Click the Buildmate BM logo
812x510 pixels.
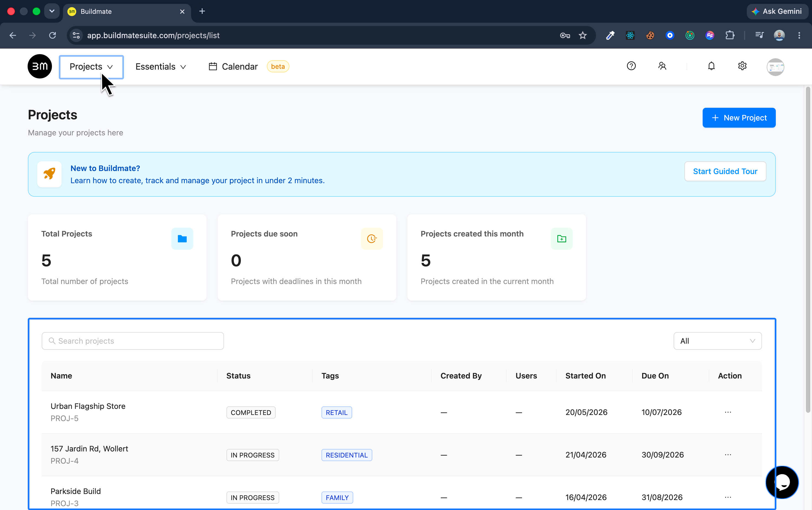point(40,67)
